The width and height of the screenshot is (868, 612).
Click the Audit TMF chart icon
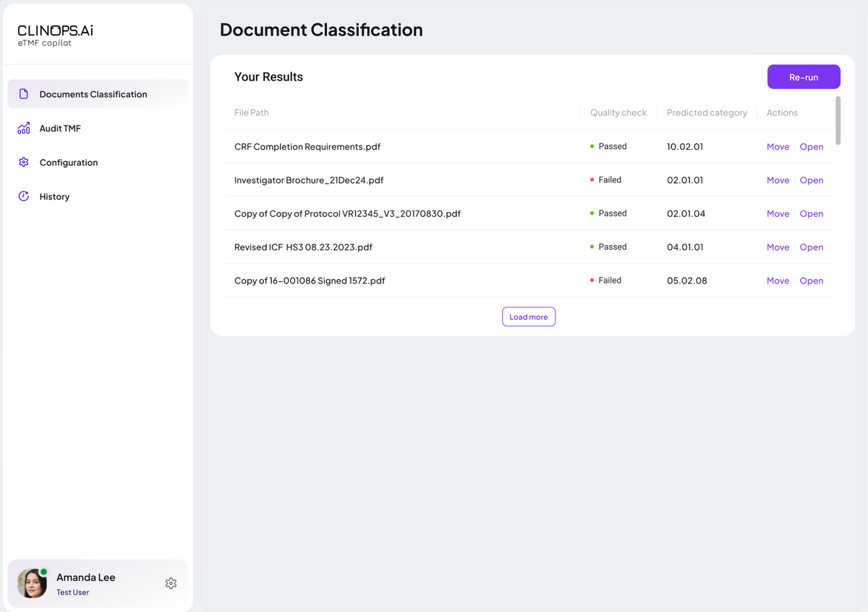point(24,128)
